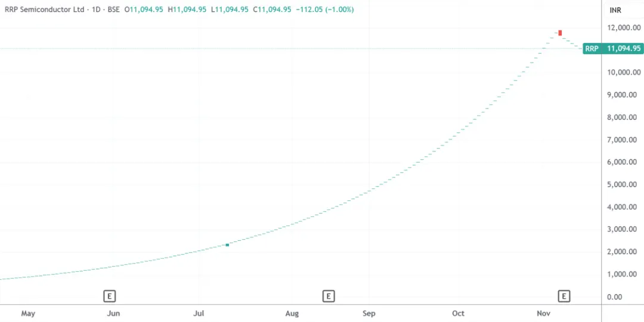Click the earnings E marker near November
Screen dimensions: 644x322
coord(563,296)
